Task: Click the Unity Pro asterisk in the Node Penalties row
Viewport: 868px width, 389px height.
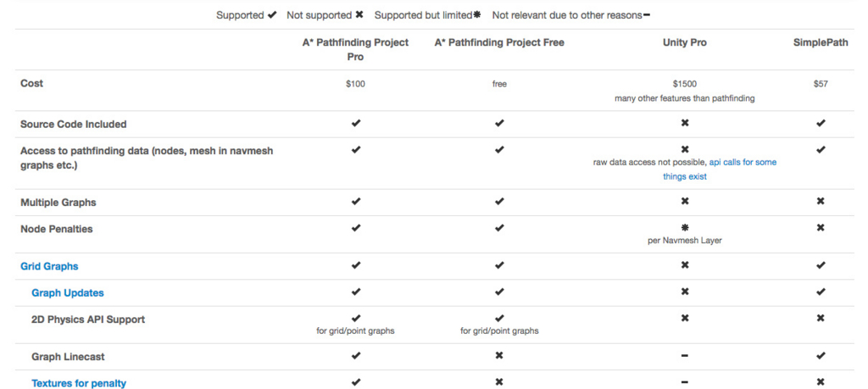Action: [685, 227]
